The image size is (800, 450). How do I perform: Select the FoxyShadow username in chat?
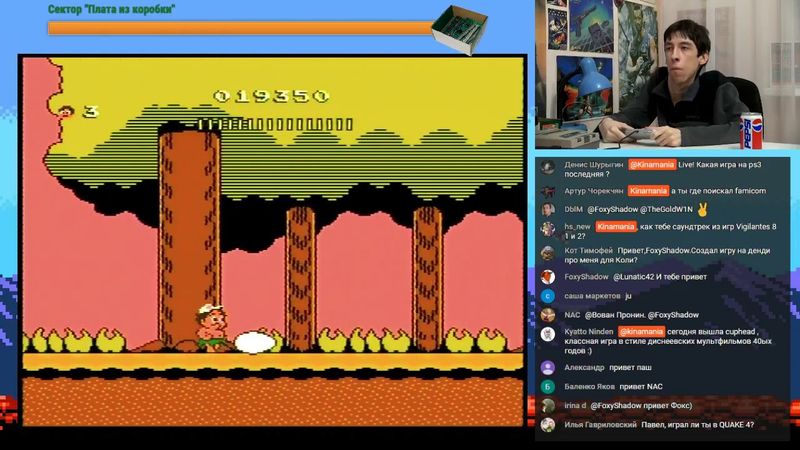[586, 277]
